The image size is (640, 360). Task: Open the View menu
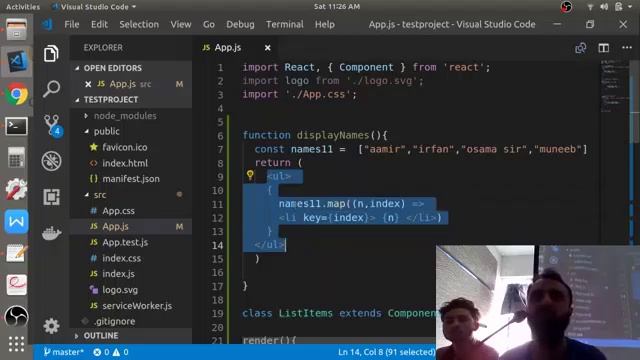(181, 24)
